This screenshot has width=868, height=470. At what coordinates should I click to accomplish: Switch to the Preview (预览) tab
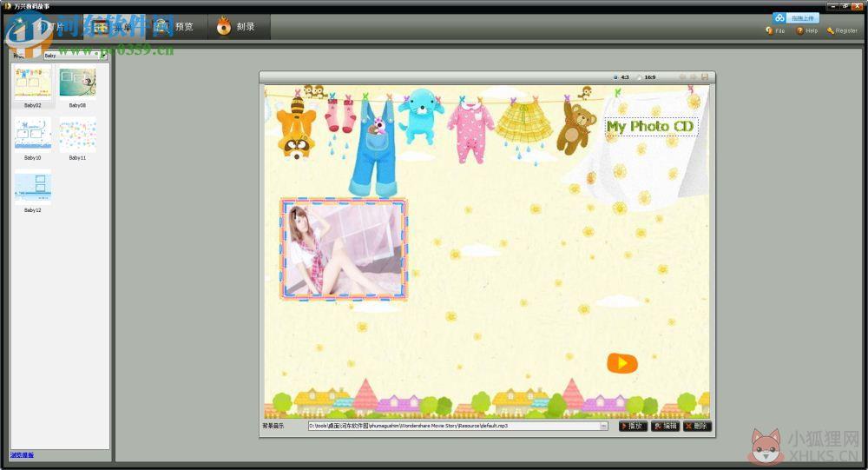[177, 26]
